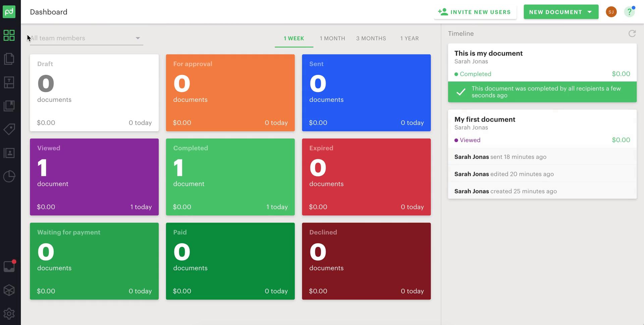Click the checkmark icon in completion banner
Image resolution: width=644 pixels, height=325 pixels.
click(x=461, y=92)
